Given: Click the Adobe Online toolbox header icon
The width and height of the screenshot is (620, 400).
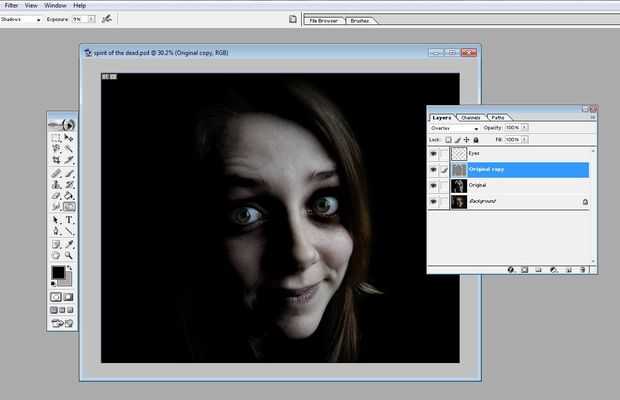Looking at the screenshot, I should pyautogui.click(x=62, y=125).
